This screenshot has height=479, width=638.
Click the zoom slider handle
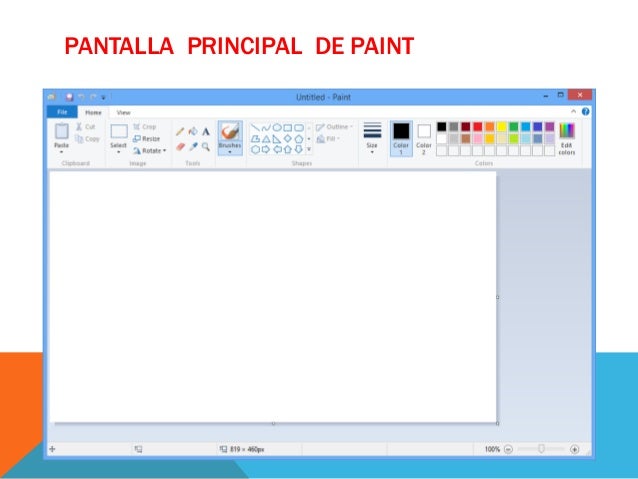click(541, 448)
